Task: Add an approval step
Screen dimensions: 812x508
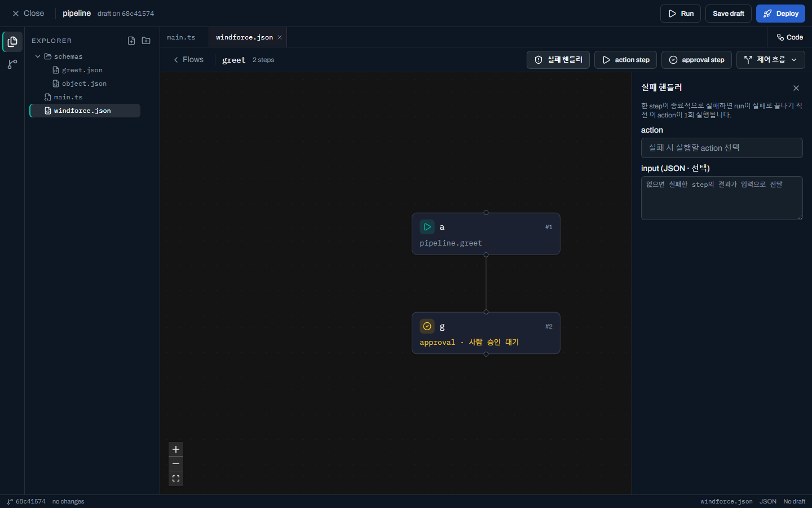Action: point(696,60)
